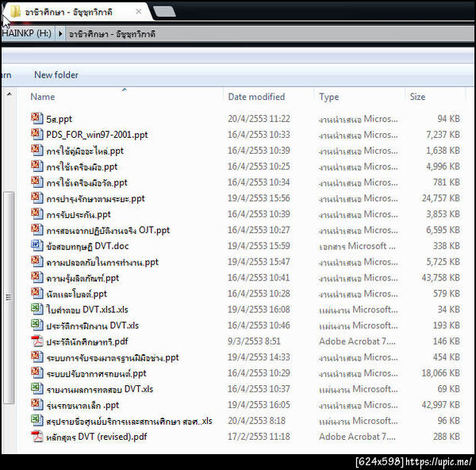Sort files by Size column

(418, 97)
